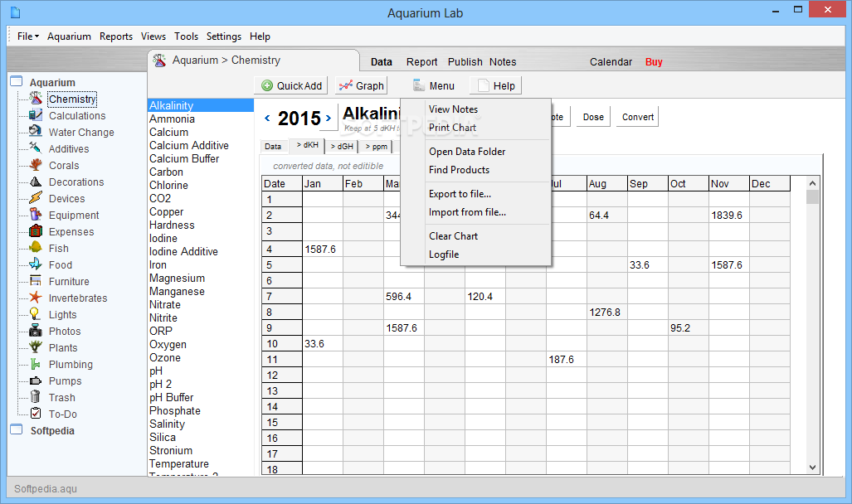Click the Photos camera icon
The width and height of the screenshot is (852, 504).
pyautogui.click(x=36, y=331)
